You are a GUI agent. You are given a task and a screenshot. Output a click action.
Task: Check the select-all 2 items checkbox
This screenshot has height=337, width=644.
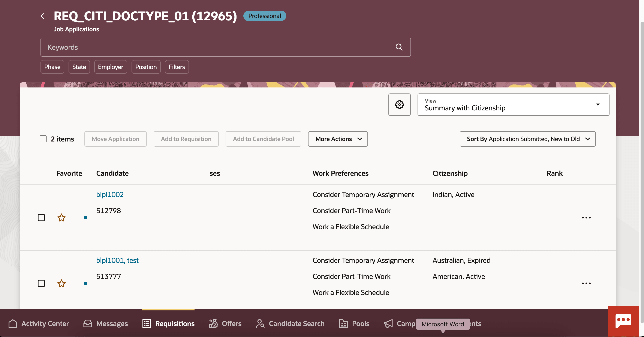tap(43, 139)
